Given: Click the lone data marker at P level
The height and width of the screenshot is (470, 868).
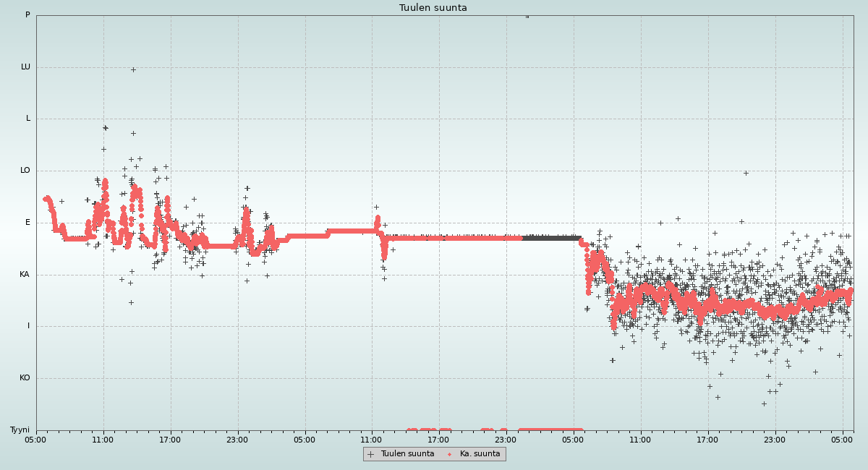Looking at the screenshot, I should coord(527,16).
